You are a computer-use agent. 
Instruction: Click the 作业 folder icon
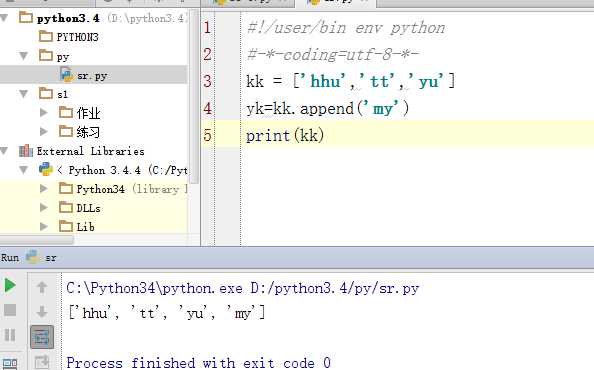(66, 112)
